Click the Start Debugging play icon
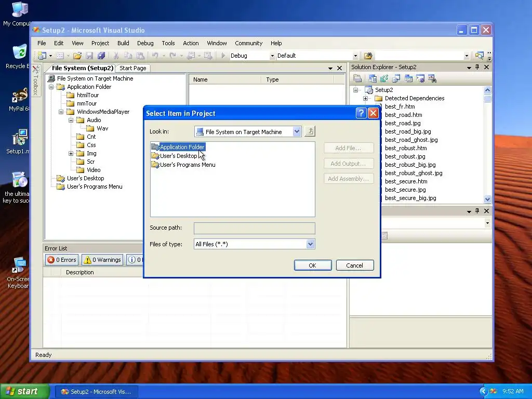Image resolution: width=532 pixels, height=399 pixels. point(223,56)
